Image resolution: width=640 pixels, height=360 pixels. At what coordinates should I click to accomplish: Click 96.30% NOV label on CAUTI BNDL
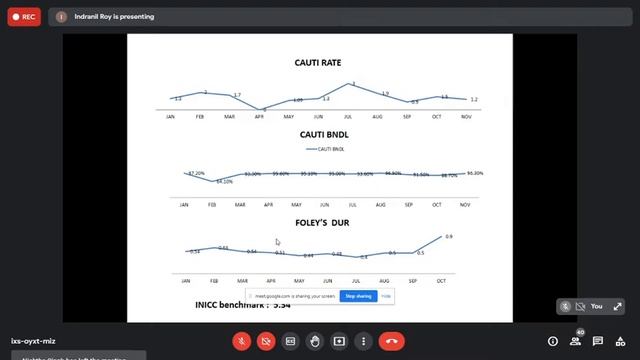tap(475, 173)
